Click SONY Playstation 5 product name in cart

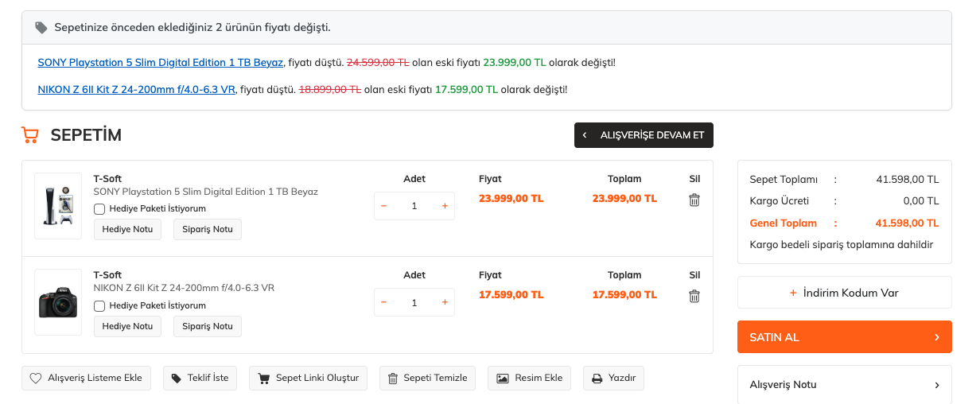(206, 192)
